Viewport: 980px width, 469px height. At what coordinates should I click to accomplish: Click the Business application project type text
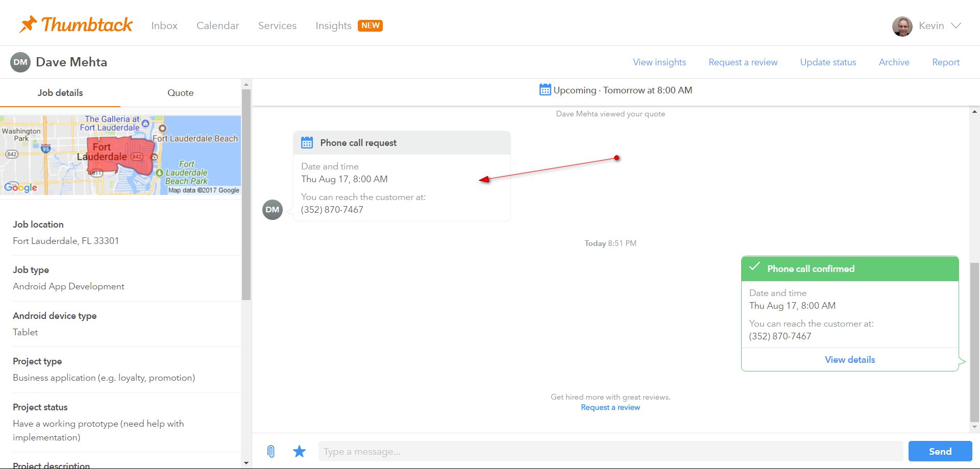coord(104,378)
